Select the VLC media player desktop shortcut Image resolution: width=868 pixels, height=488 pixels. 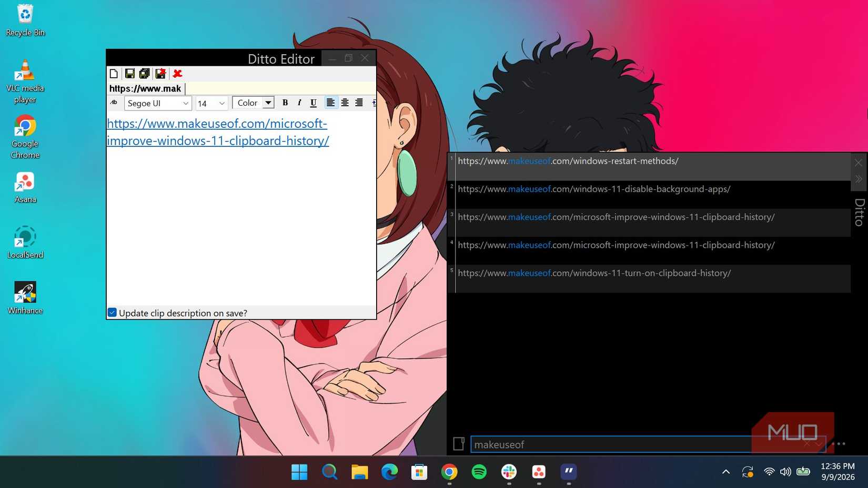(x=25, y=82)
